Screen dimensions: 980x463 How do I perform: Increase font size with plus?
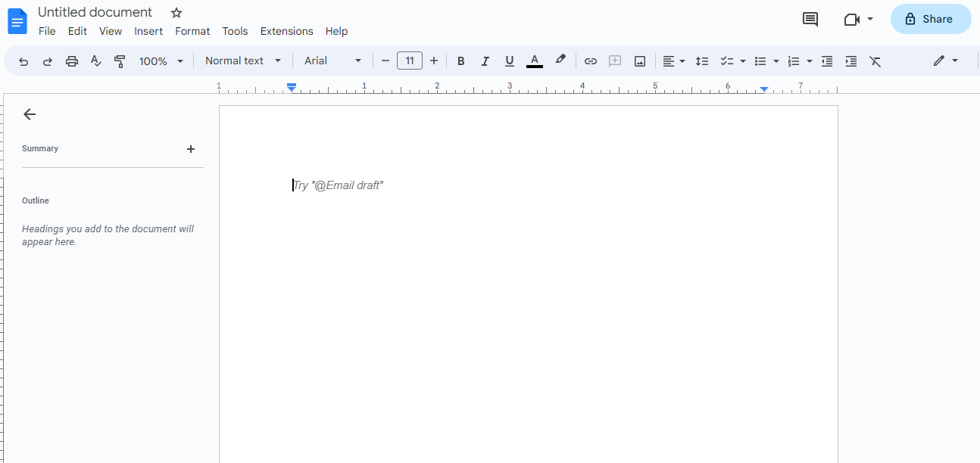click(x=434, y=61)
